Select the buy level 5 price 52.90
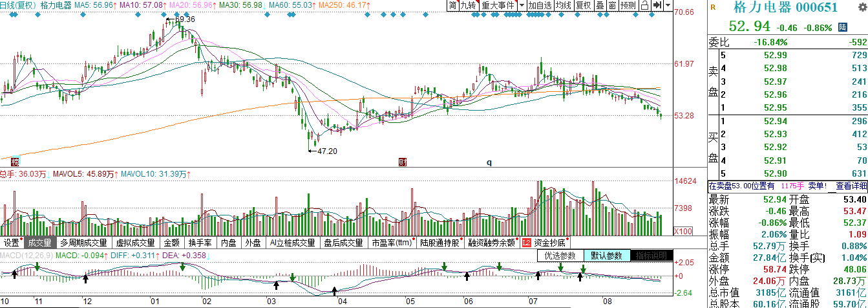868x308 pixels. [x=775, y=173]
